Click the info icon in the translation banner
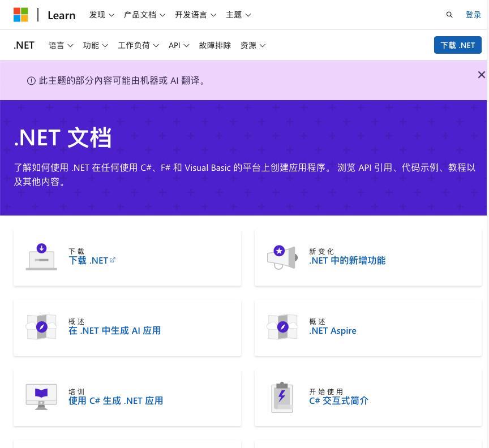Viewport: 489px width, 448px height. 31,81
